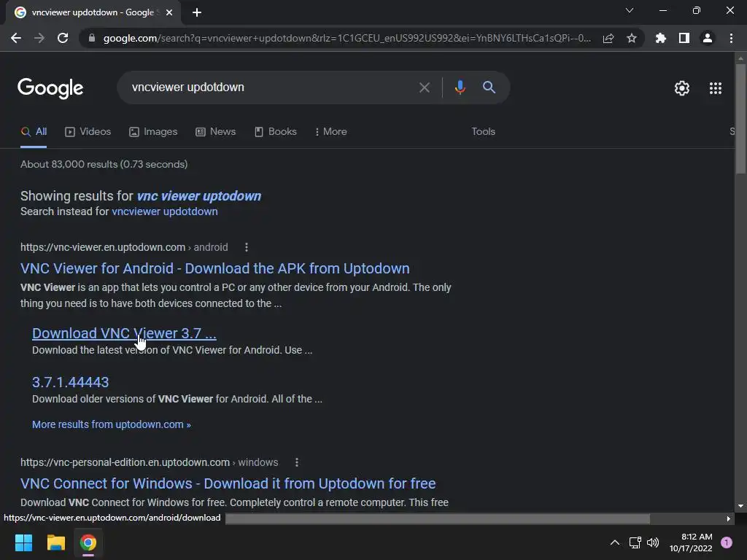Open File Explorer from taskbar
This screenshot has width=747, height=560.
click(x=55, y=542)
